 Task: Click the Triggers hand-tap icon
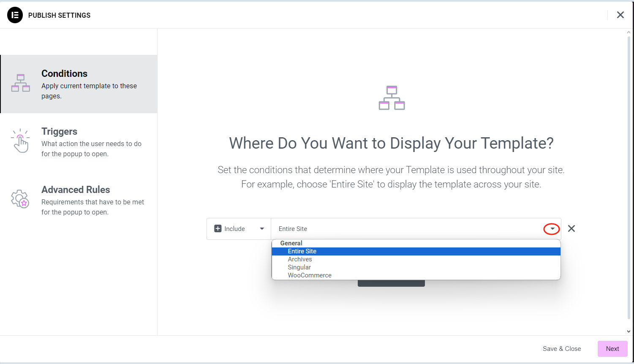(x=20, y=141)
